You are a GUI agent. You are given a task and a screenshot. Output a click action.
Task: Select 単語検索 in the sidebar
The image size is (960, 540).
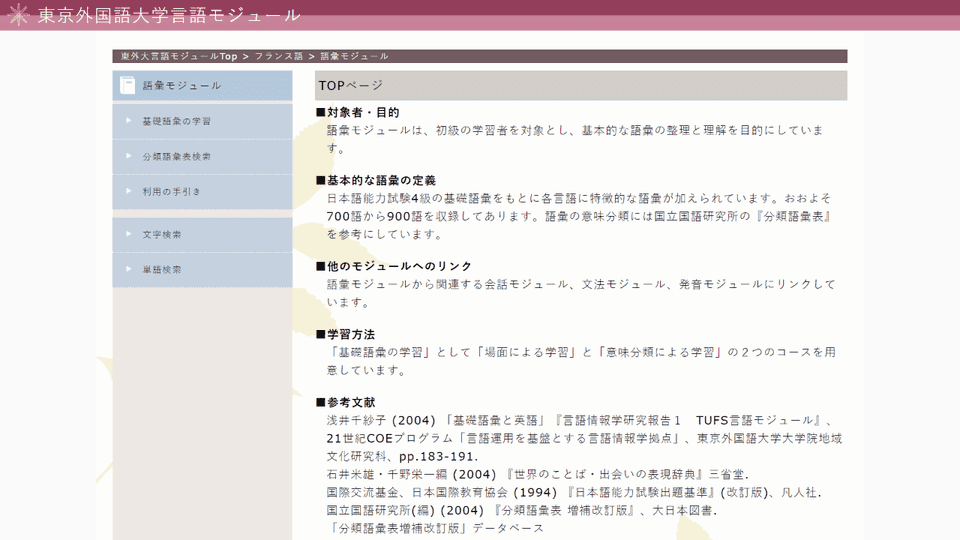point(162,270)
